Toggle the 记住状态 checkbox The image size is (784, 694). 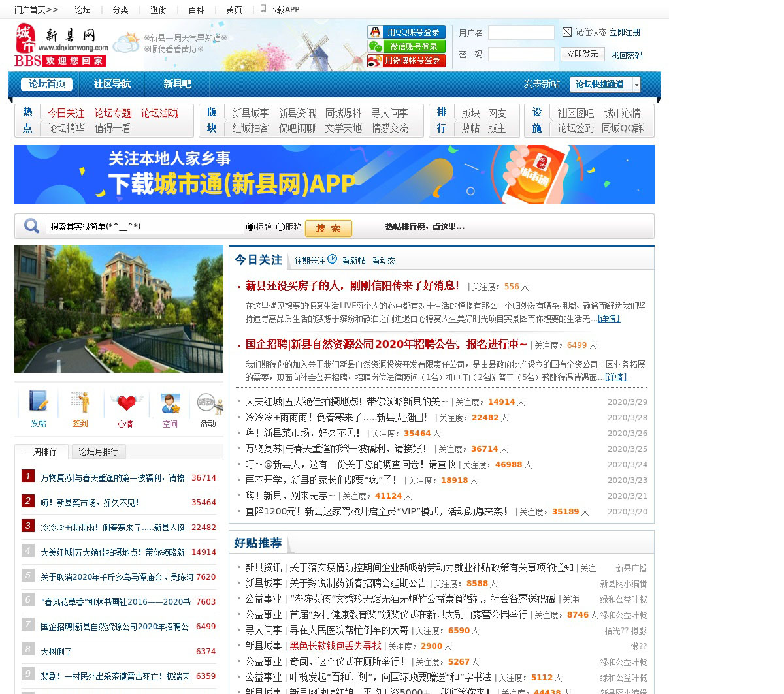(x=567, y=32)
